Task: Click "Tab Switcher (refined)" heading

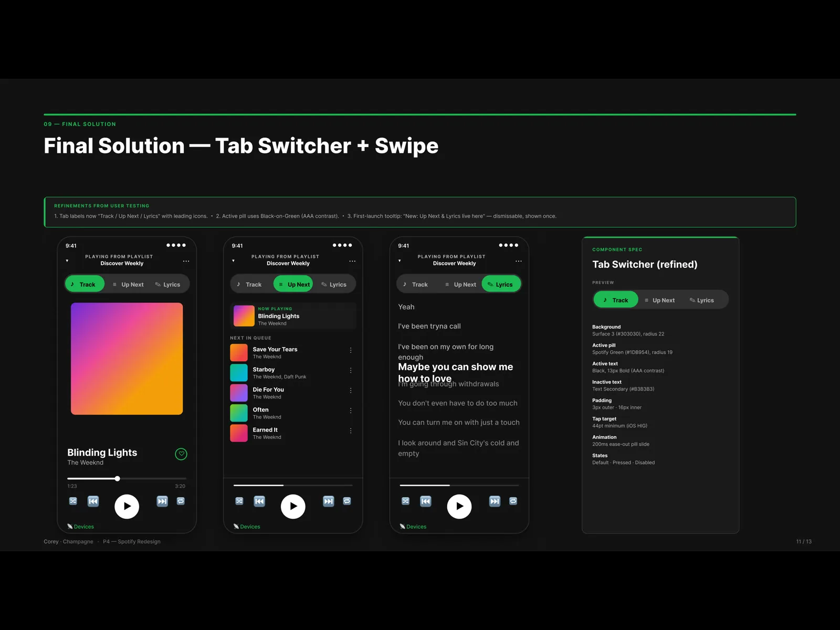Action: (x=645, y=265)
